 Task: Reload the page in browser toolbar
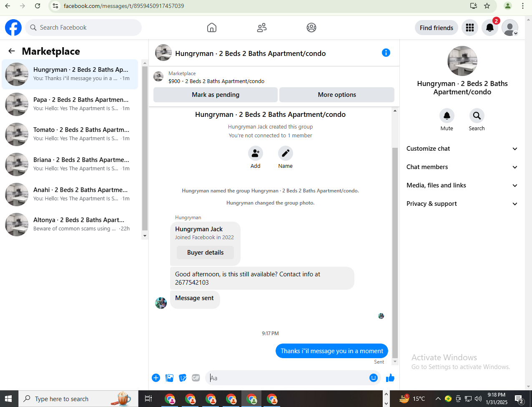pos(38,6)
